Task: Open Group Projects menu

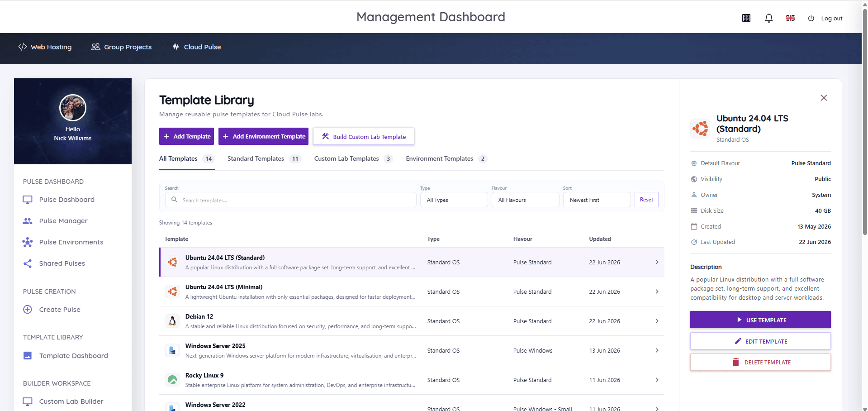Action: [x=121, y=47]
